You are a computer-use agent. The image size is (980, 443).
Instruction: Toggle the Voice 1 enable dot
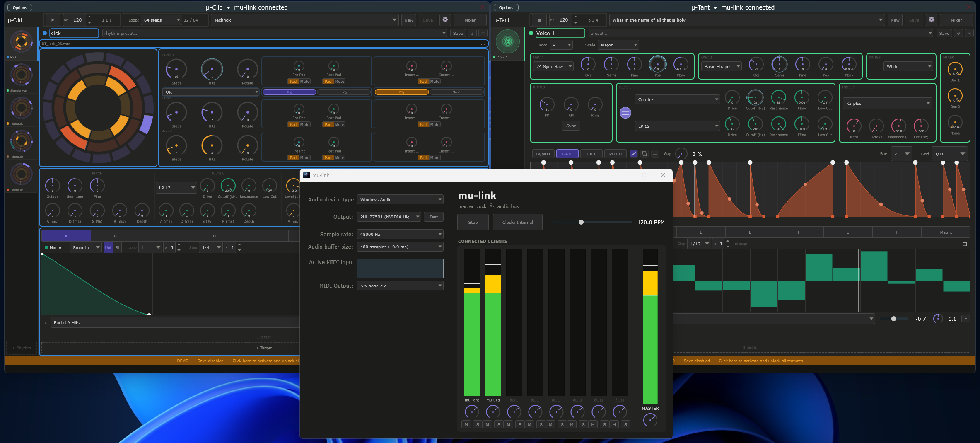click(531, 33)
